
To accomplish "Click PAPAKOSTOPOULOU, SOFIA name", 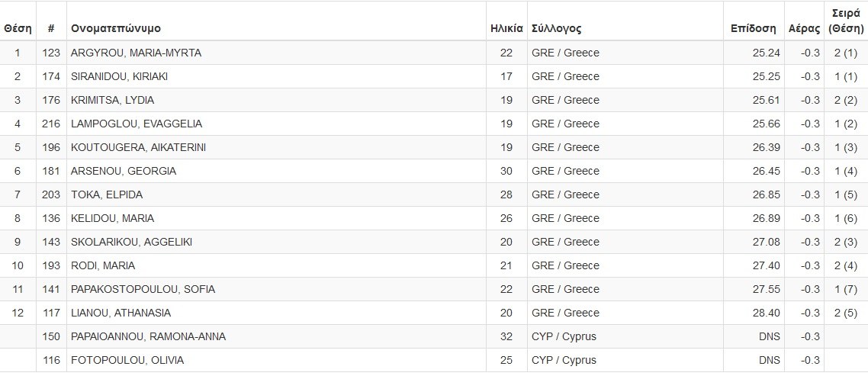I will tap(143, 289).
